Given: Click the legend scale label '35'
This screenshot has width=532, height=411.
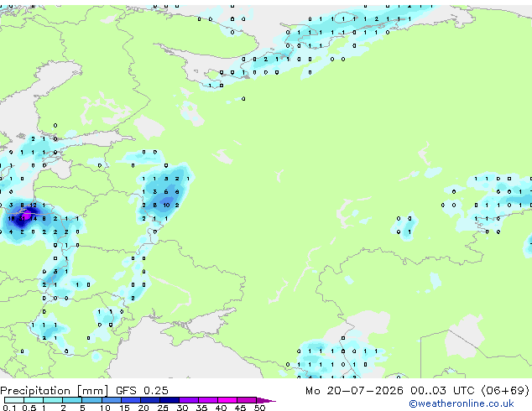Looking at the screenshot, I should pyautogui.click(x=201, y=408).
